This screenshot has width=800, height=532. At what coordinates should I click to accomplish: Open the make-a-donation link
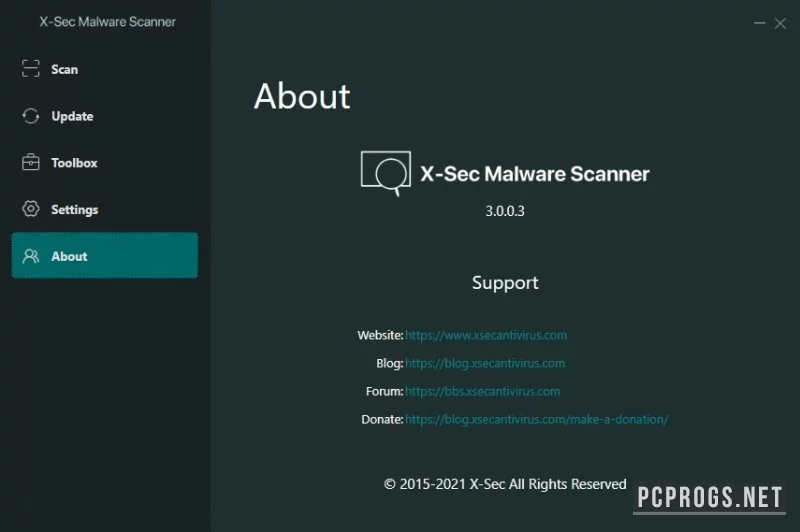pos(536,419)
